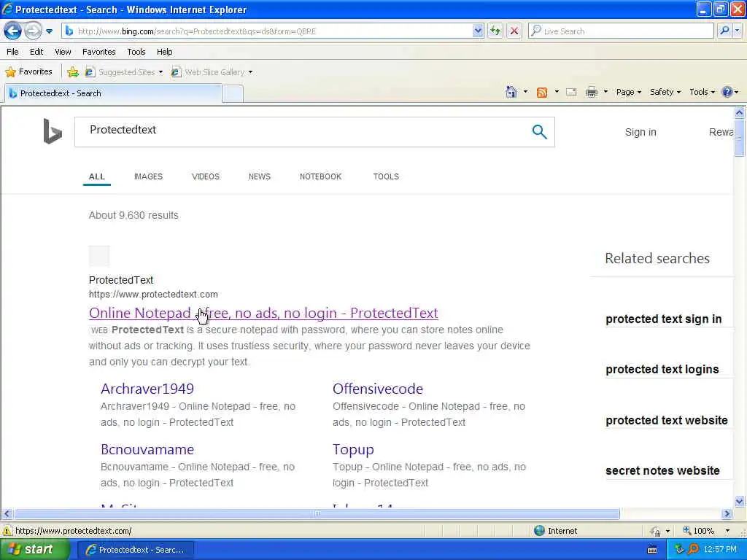Switch to the NEWS search tab
This screenshot has width=747, height=560.
pyautogui.click(x=259, y=176)
